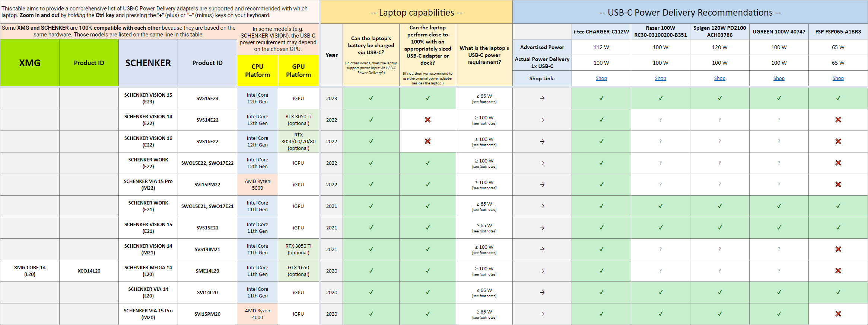Select the AMD Ryzen 5000 CPU cell

coord(257,184)
